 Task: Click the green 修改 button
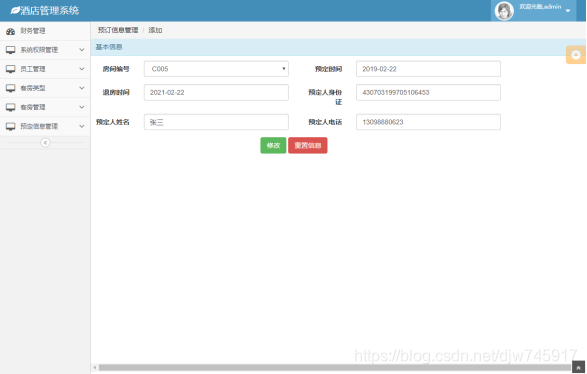pyautogui.click(x=273, y=145)
